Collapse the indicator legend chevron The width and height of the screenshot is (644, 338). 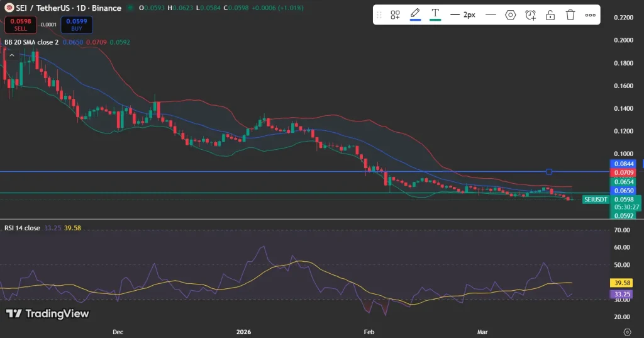tap(12, 55)
